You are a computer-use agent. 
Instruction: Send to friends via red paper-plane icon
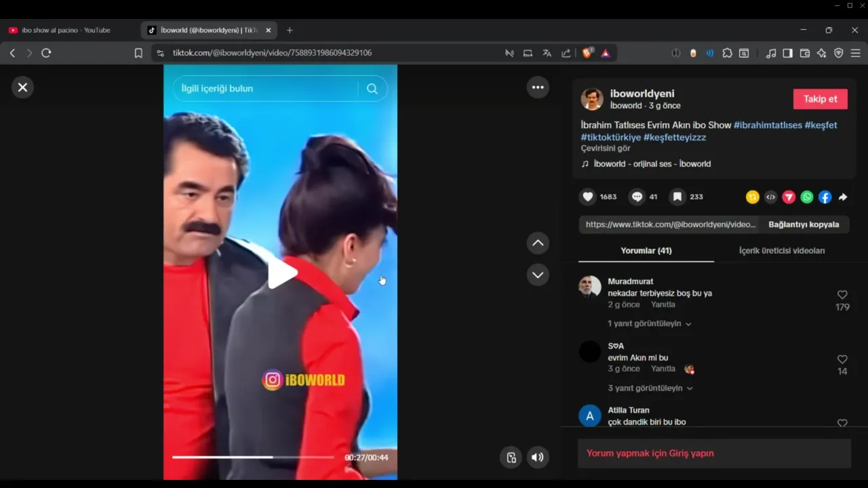point(789,197)
